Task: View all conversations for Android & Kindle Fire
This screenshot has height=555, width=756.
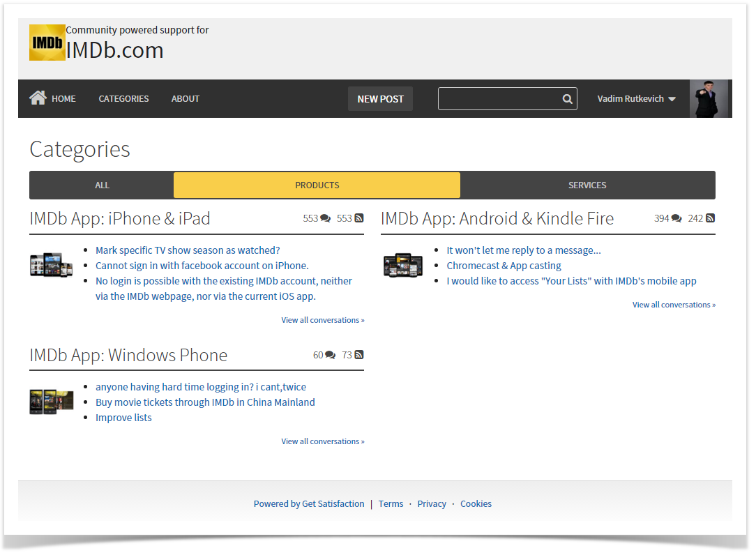Action: 674,305
